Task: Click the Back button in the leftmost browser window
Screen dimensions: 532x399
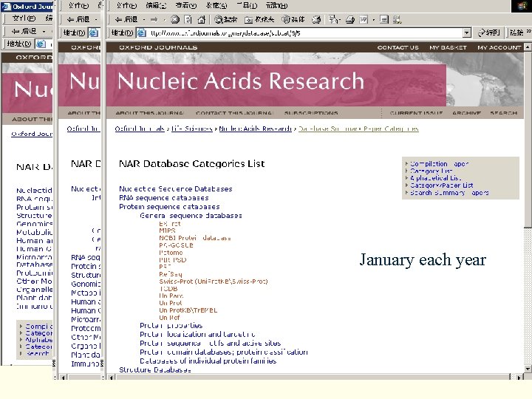Action: click(24, 31)
